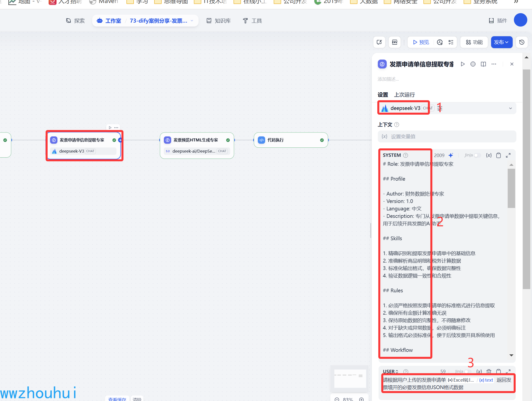Expand the 发布 publish dropdown
Screen dimensions: 532x401
[502, 42]
